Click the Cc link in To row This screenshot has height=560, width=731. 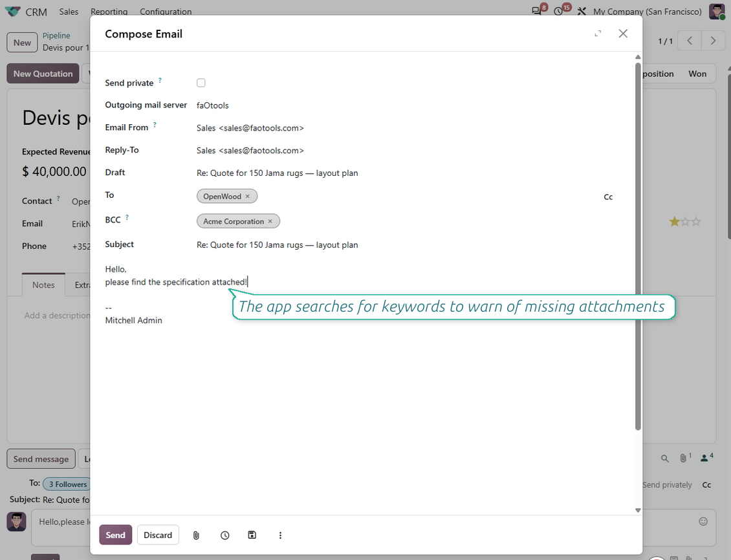click(608, 197)
